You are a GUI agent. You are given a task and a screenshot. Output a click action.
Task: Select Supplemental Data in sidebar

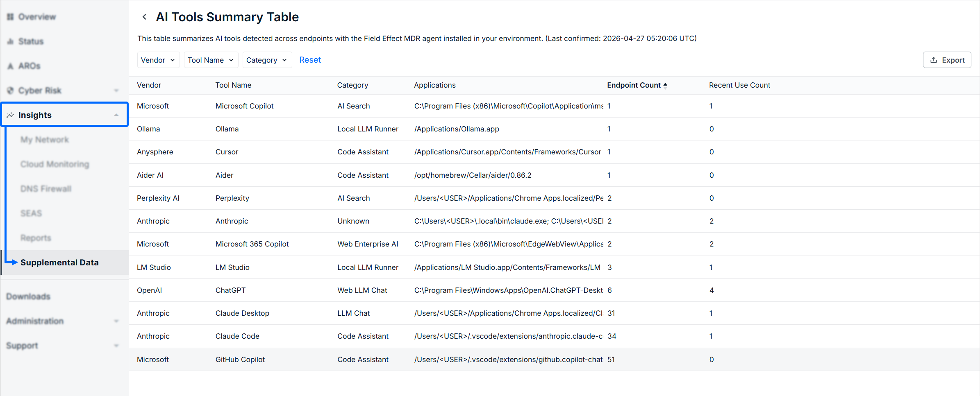(59, 262)
